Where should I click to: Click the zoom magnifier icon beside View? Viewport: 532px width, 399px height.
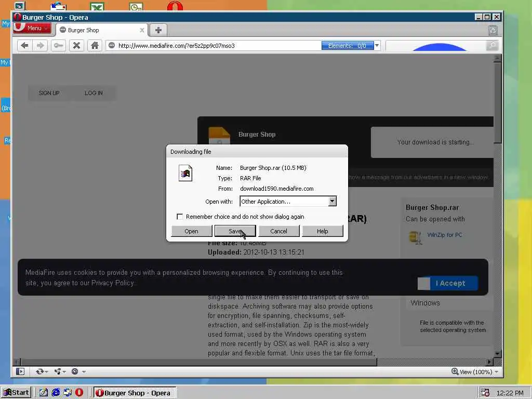click(455, 371)
